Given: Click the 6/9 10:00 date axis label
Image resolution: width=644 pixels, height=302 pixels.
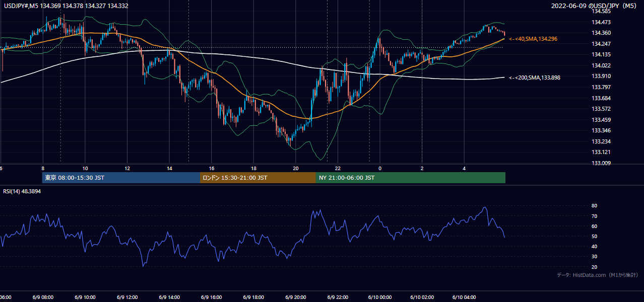Looking at the screenshot, I should 85,297.
